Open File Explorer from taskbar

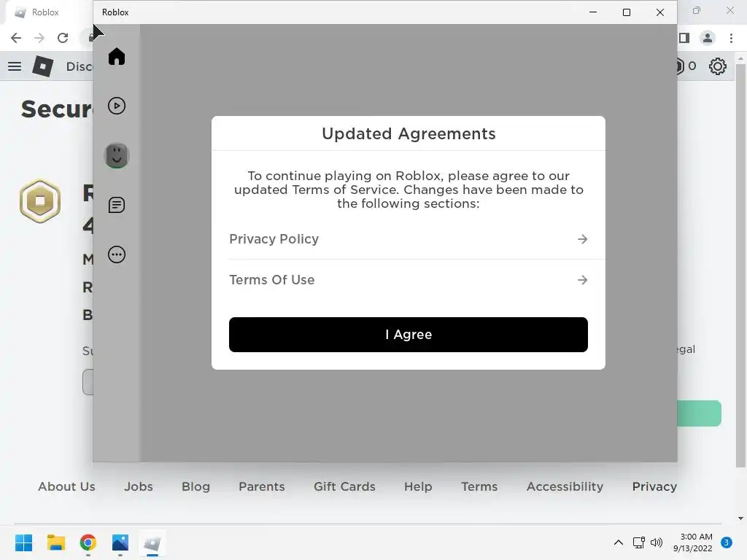(55, 542)
